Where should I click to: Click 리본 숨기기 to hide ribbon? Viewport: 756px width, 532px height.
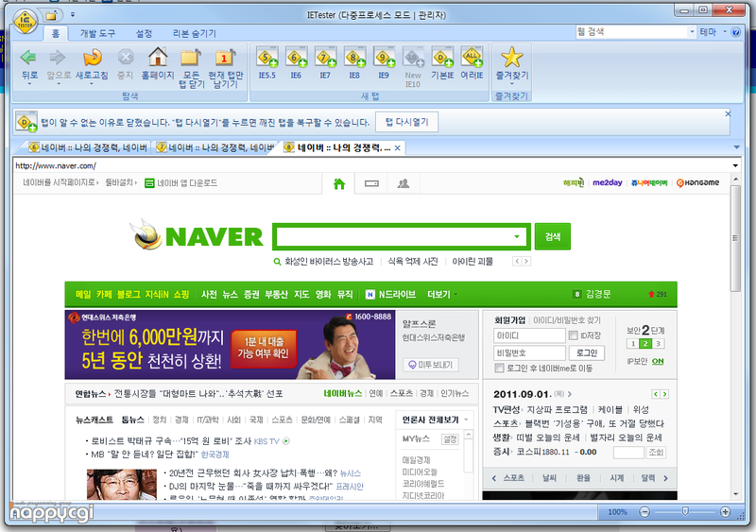click(195, 33)
